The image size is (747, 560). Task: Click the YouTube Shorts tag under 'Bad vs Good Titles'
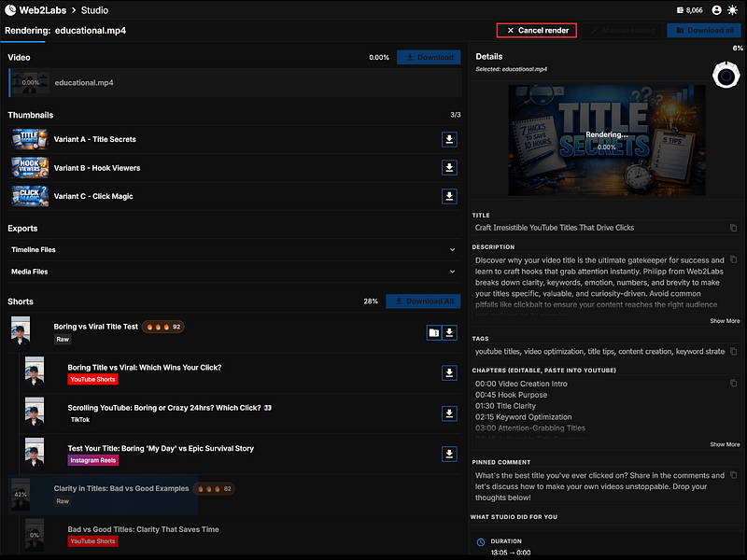tap(92, 541)
